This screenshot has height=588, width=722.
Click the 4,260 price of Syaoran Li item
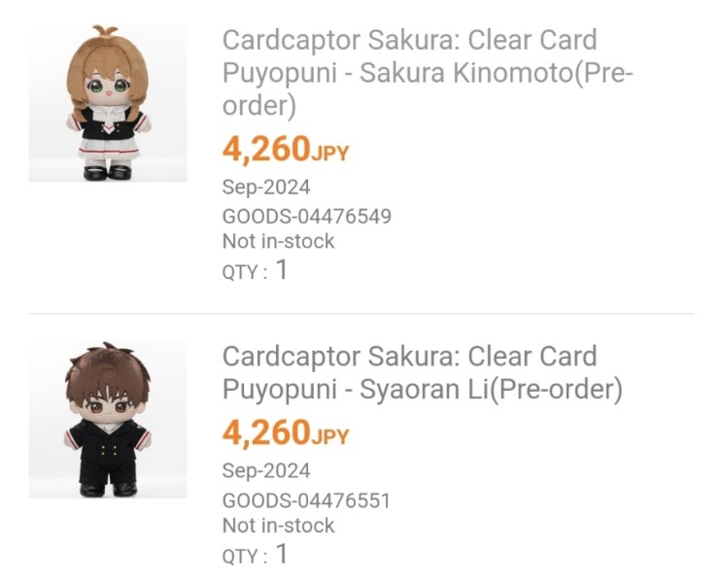(265, 432)
